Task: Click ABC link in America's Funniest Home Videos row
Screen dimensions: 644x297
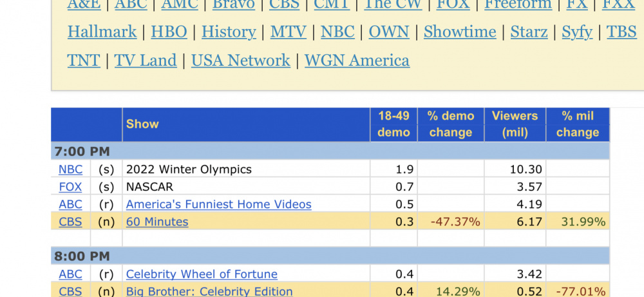Action: click(x=70, y=204)
